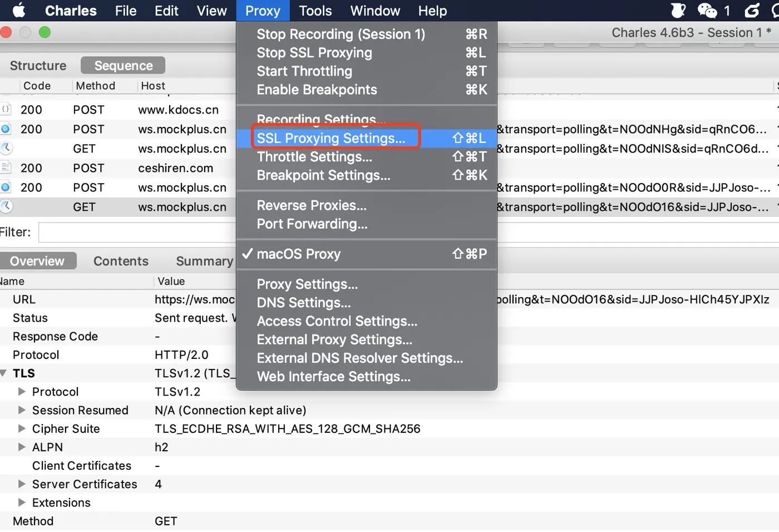Open WeChat from the menu bar
Viewport: 779px width, 532px height.
[707, 11]
